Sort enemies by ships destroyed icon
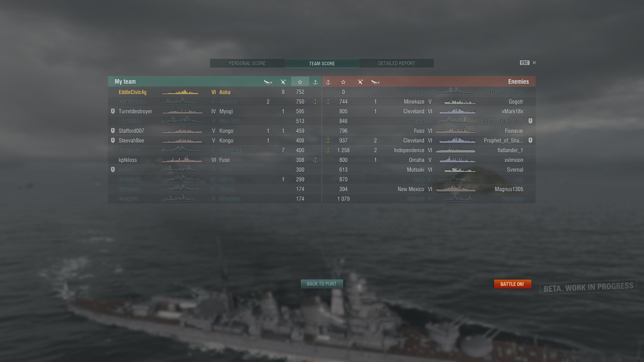This screenshot has height=362, width=644. 375,82
